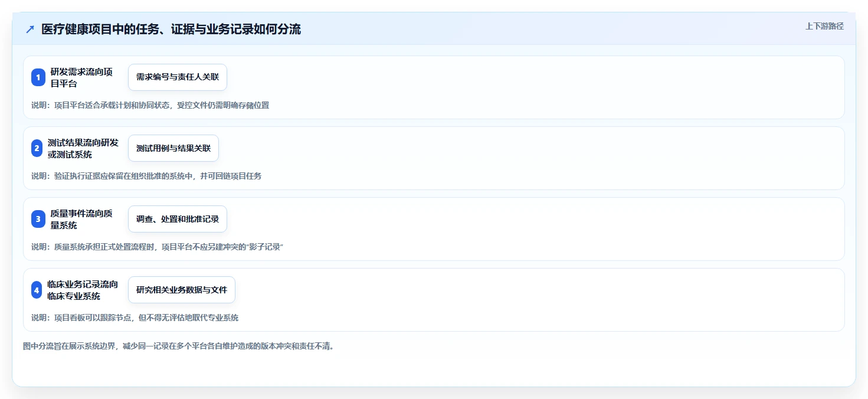Screen dimensions: 868x399
Task: Click the step 4 number badge
Action: click(x=37, y=290)
